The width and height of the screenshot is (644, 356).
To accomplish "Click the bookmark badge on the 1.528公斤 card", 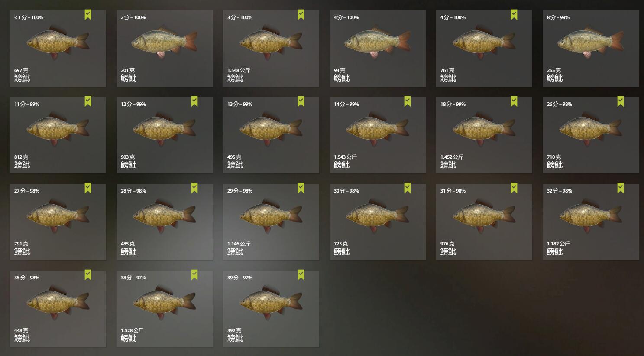I will [194, 275].
